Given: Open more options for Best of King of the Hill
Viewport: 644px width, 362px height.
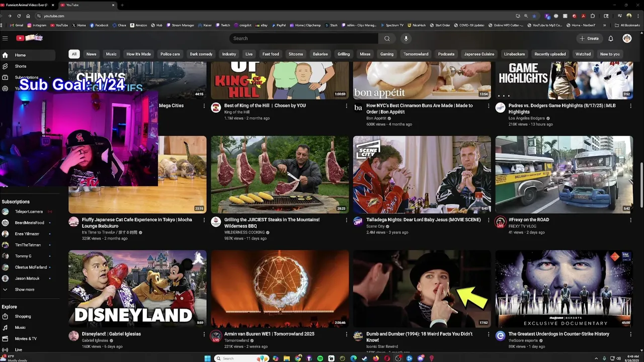Looking at the screenshot, I should (346, 106).
